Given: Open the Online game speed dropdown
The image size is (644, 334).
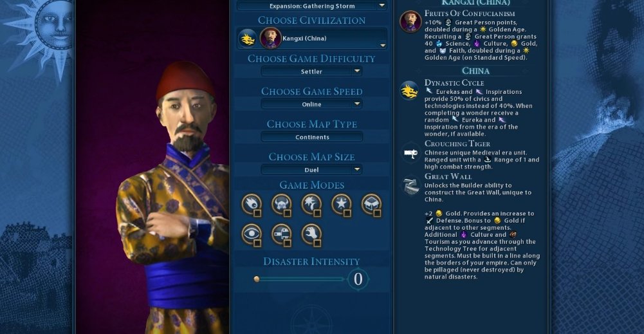Looking at the screenshot, I should 312,104.
